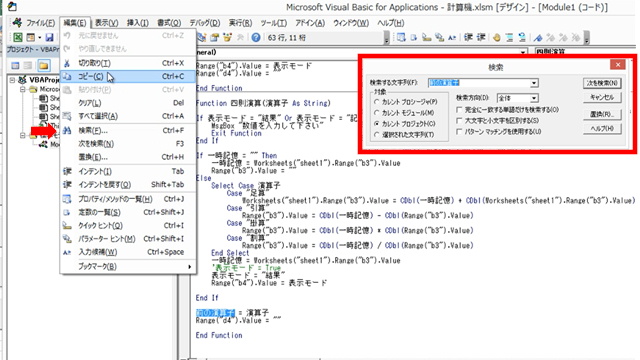
Task: Click the Uncomment Block toolbar icon
Action: coord(522,38)
